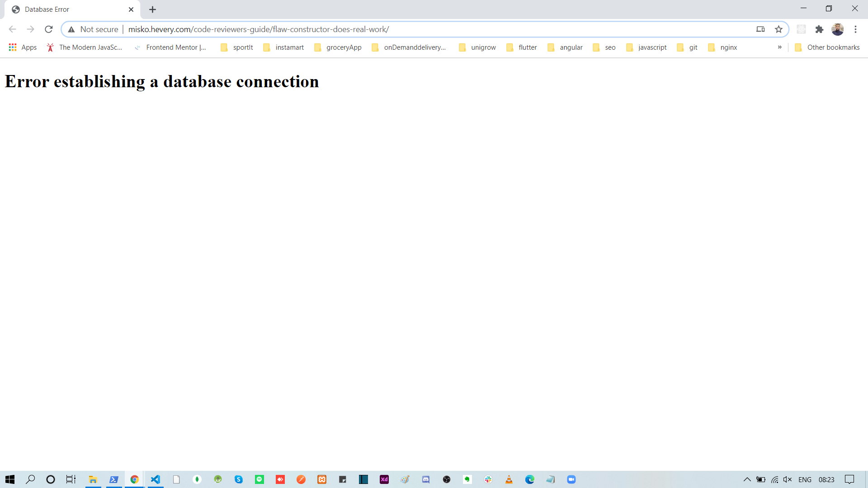The width and height of the screenshot is (868, 488).
Task: Click the Not secure warning icon
Action: click(71, 29)
